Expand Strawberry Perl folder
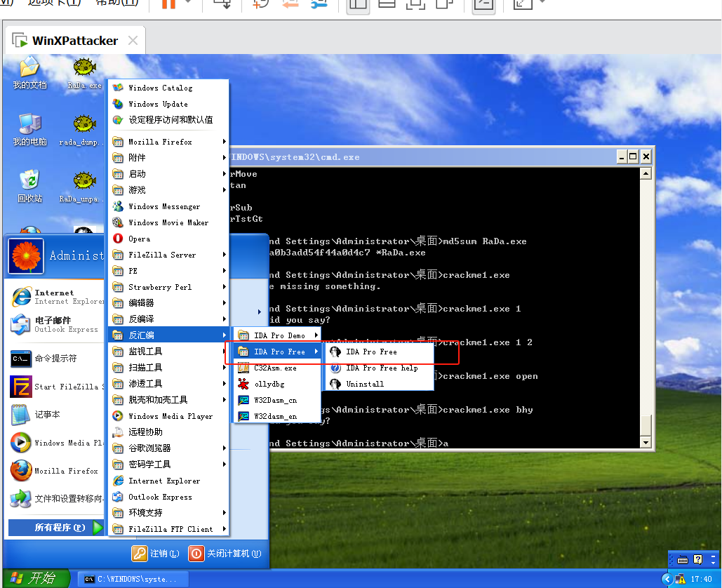This screenshot has width=722, height=588. point(168,287)
